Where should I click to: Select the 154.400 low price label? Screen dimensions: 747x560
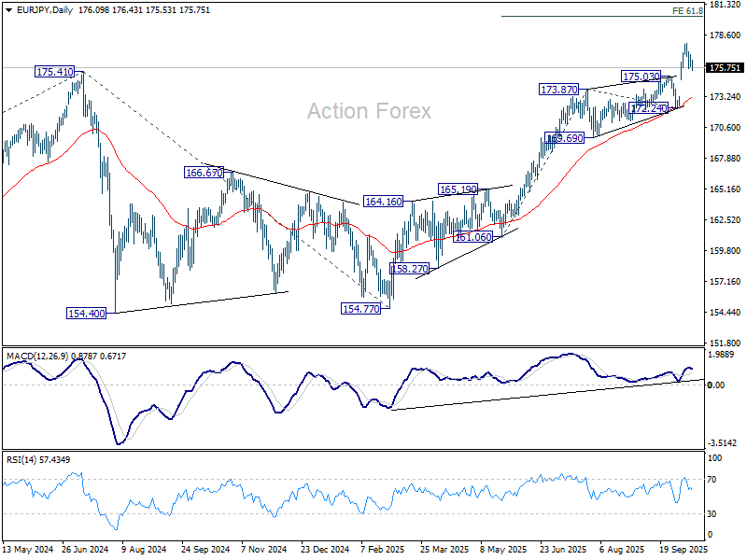(x=86, y=314)
